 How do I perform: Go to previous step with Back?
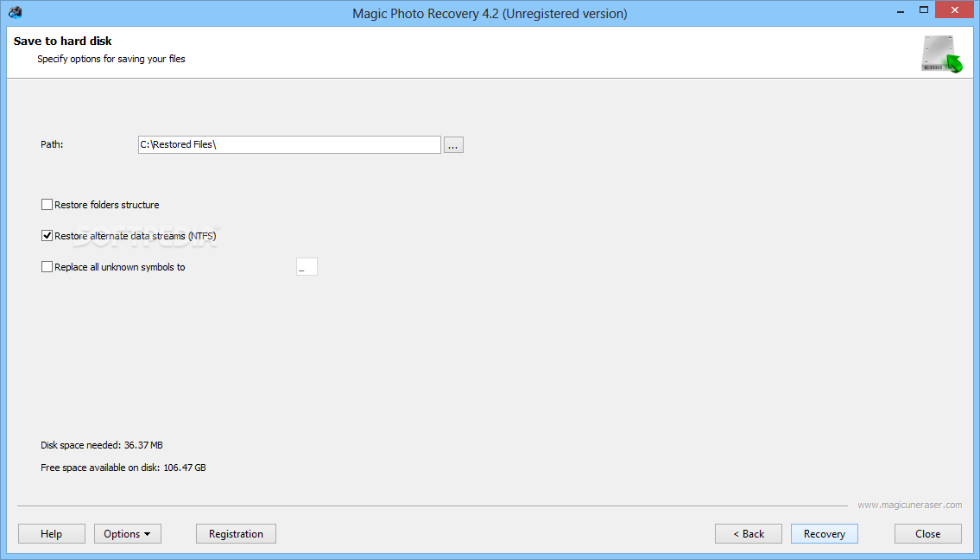click(748, 534)
